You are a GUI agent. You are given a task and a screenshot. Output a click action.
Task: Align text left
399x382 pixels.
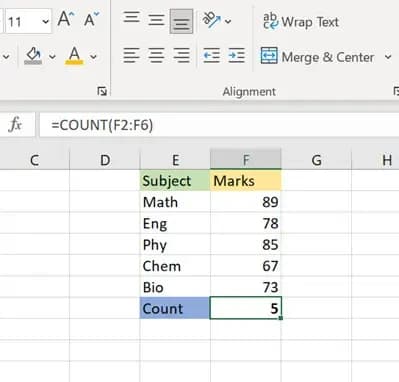click(131, 55)
